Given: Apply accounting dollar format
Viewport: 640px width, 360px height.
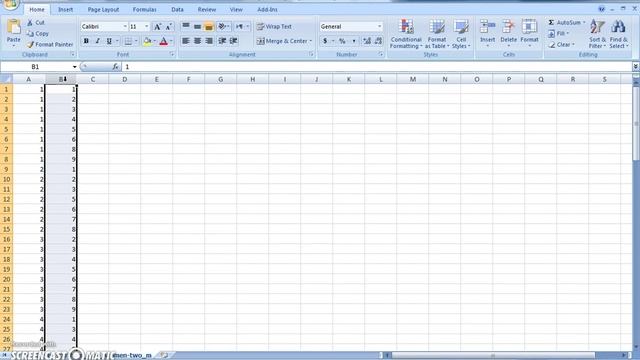Looking at the screenshot, I should (325, 41).
